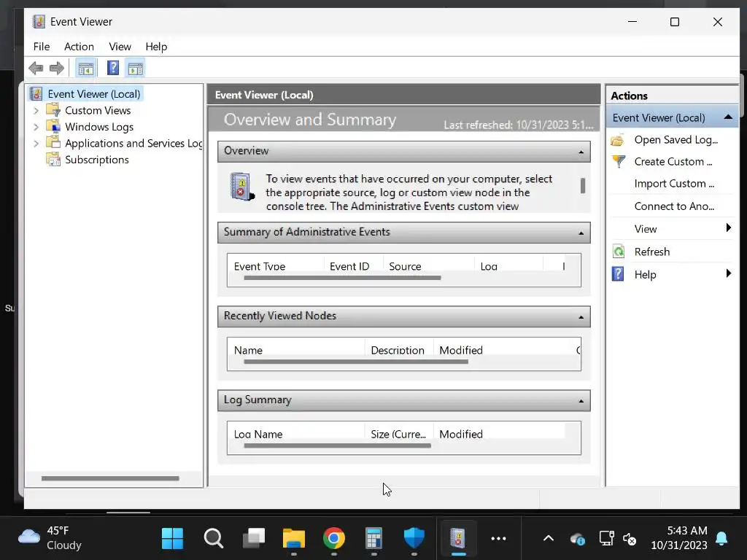Click the taskbar three-dots overflow icon

tap(498, 539)
